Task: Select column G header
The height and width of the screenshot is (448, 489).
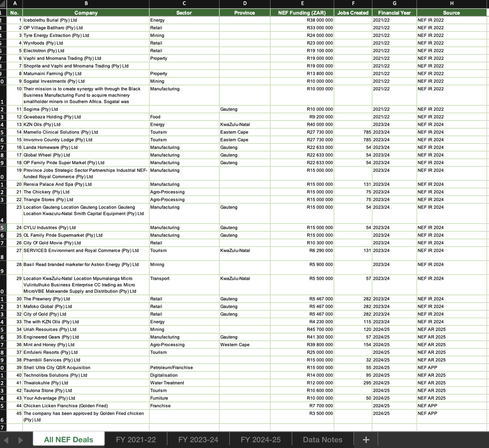Action: 394,4
